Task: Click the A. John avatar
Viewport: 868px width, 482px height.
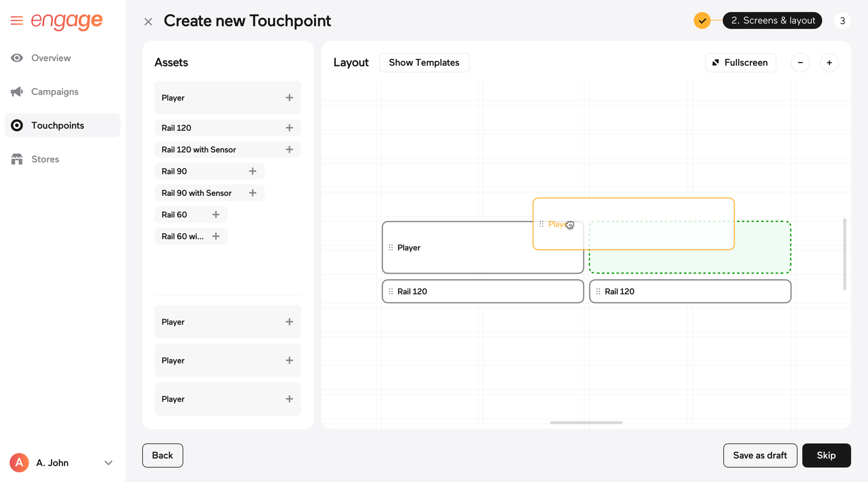Action: point(19,462)
